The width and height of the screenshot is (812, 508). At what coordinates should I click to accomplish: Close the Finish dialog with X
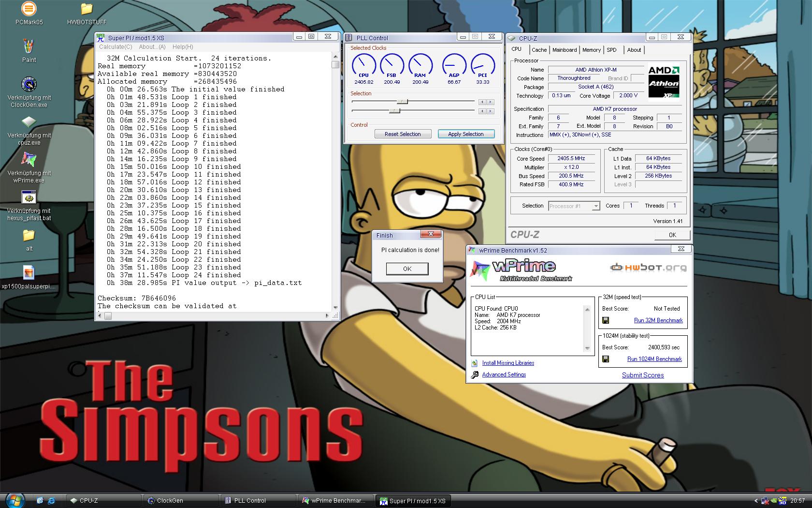(430, 234)
